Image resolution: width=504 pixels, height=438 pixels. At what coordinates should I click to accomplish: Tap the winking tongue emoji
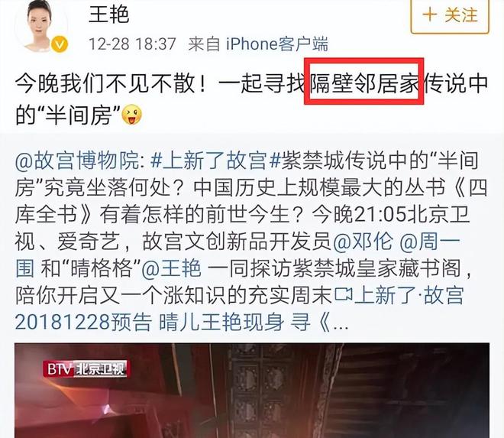[x=131, y=115]
